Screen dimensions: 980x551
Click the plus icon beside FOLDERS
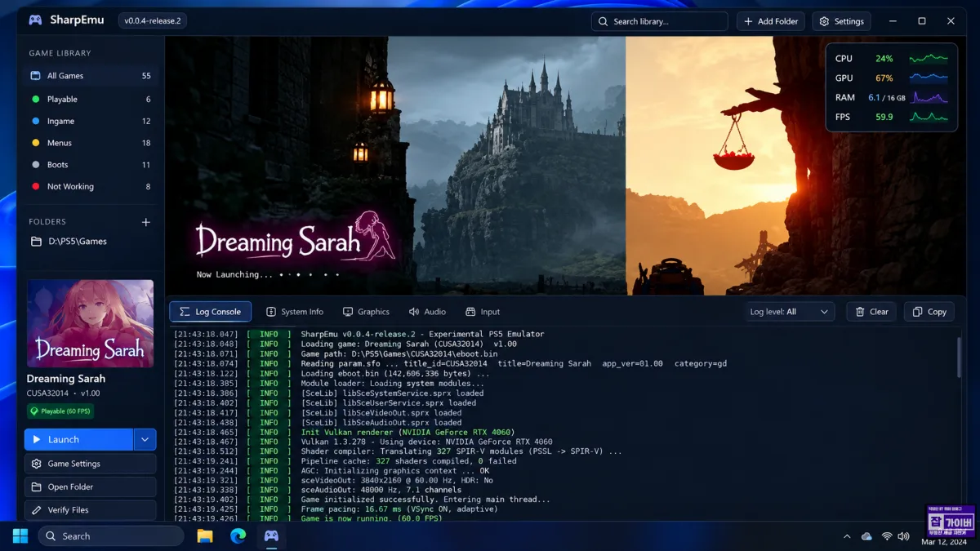[x=146, y=222]
